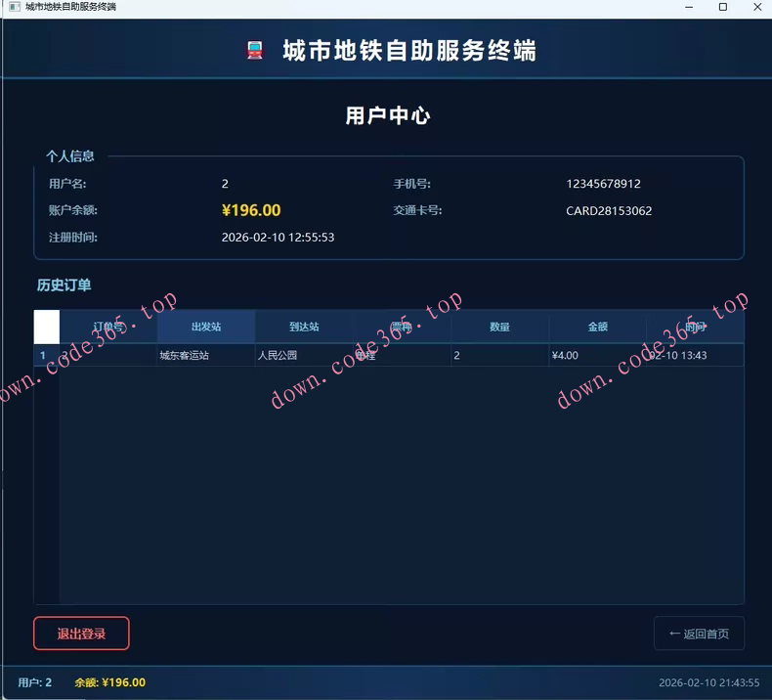Maximize the terminal window

point(723,7)
